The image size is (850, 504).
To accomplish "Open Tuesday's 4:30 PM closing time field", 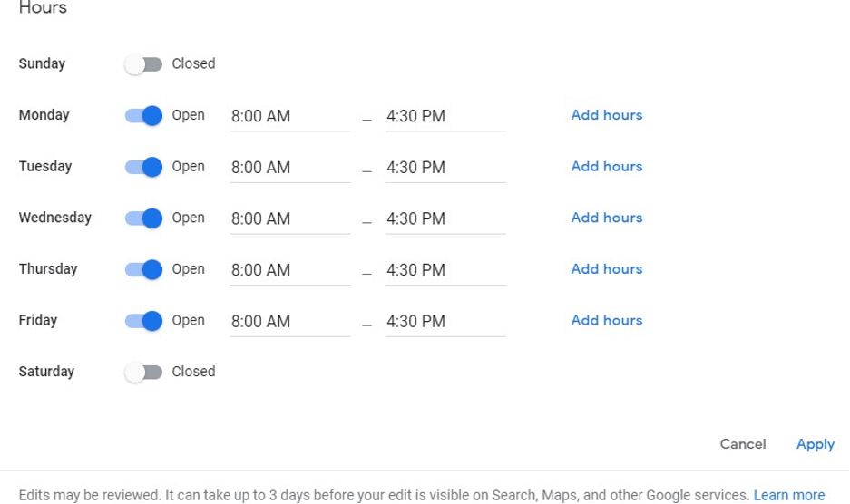I will (x=445, y=168).
